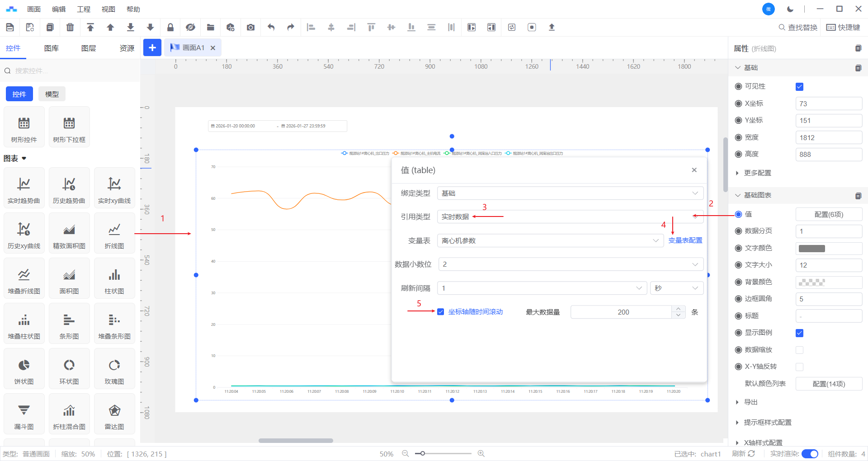Click the 配置(14项) button
This screenshot has width=868, height=461.
[x=828, y=384]
